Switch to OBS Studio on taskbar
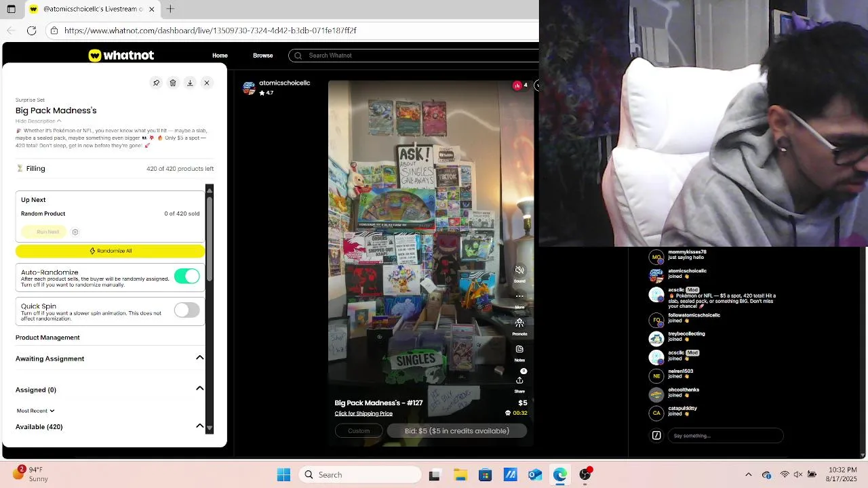Viewport: 868px width, 488px height. pyautogui.click(x=585, y=475)
